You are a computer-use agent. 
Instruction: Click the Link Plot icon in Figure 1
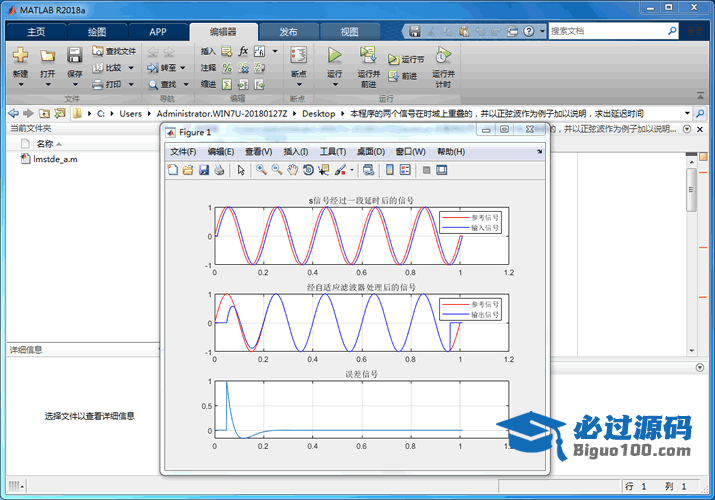tap(368, 170)
